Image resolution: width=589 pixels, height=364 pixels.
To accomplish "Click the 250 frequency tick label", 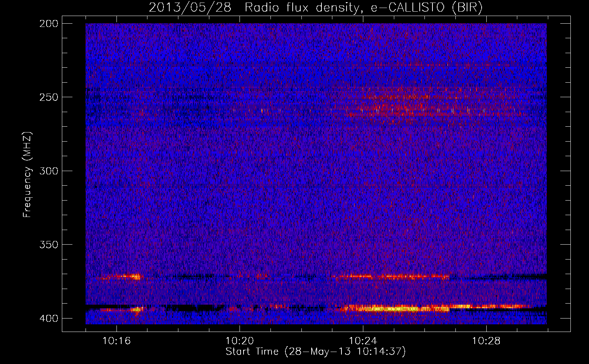I will click(48, 97).
